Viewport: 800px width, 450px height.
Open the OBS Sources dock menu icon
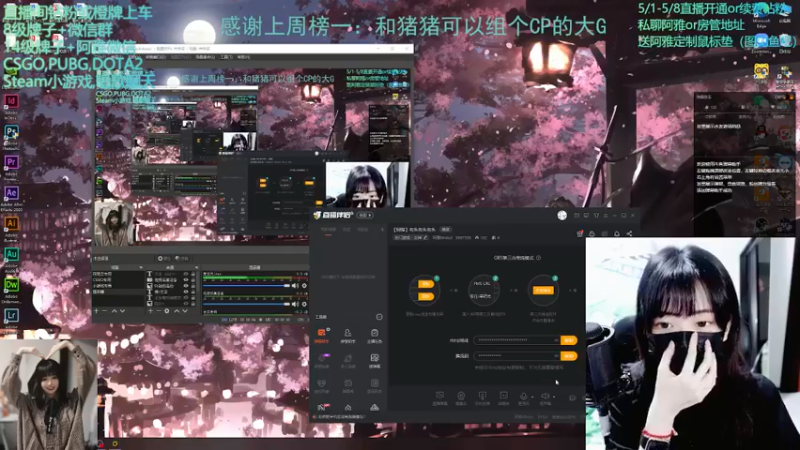pos(196,267)
